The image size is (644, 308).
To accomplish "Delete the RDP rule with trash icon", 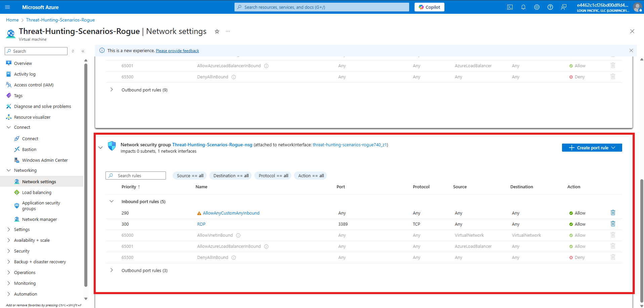I will click(x=613, y=224).
